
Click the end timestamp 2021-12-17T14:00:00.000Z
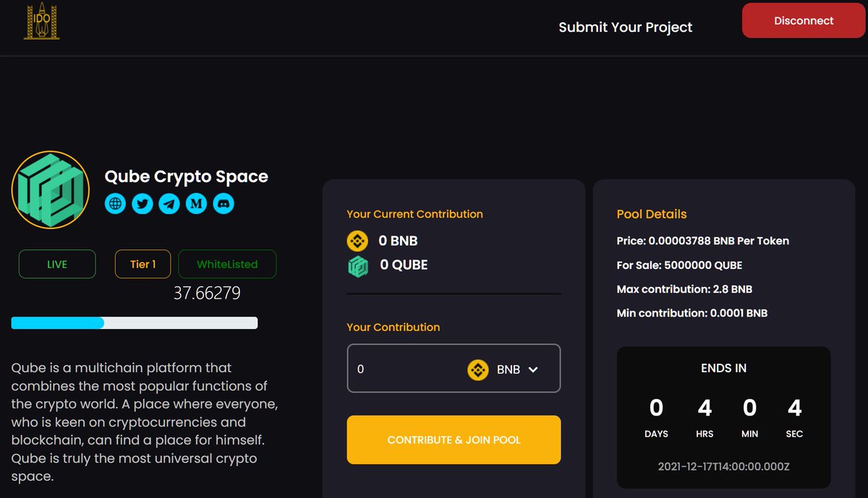coord(723,467)
